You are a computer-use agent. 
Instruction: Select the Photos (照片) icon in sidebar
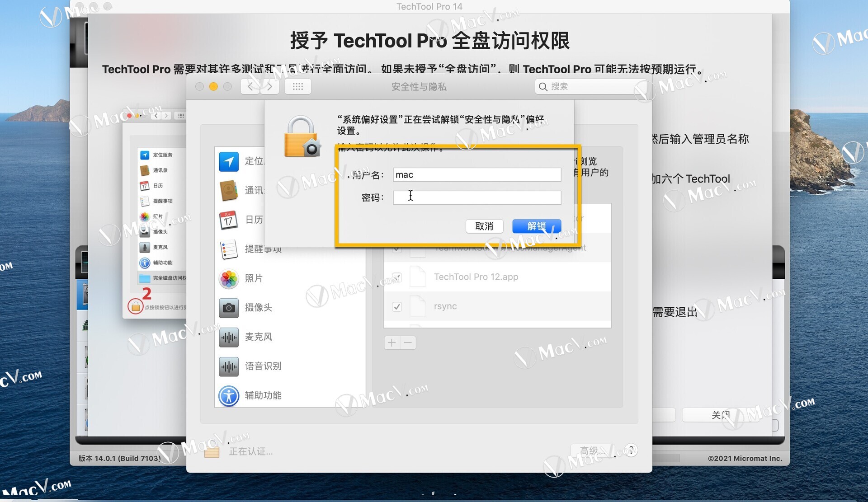click(229, 279)
